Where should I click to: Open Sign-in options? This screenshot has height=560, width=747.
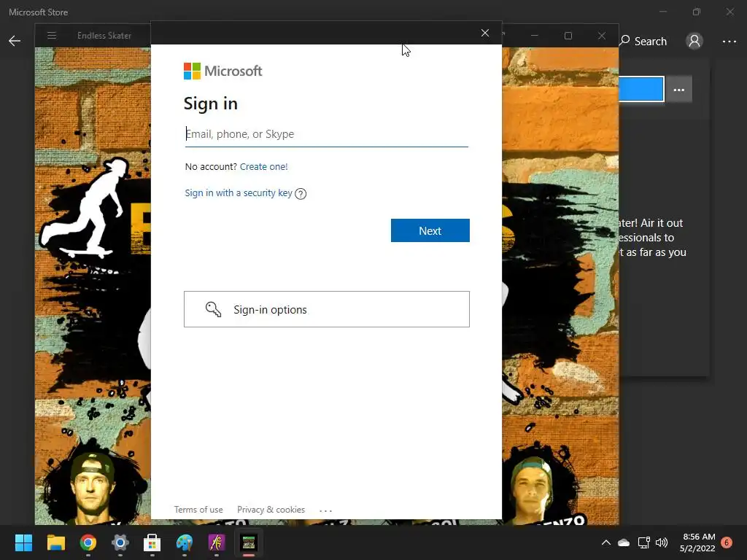(326, 309)
